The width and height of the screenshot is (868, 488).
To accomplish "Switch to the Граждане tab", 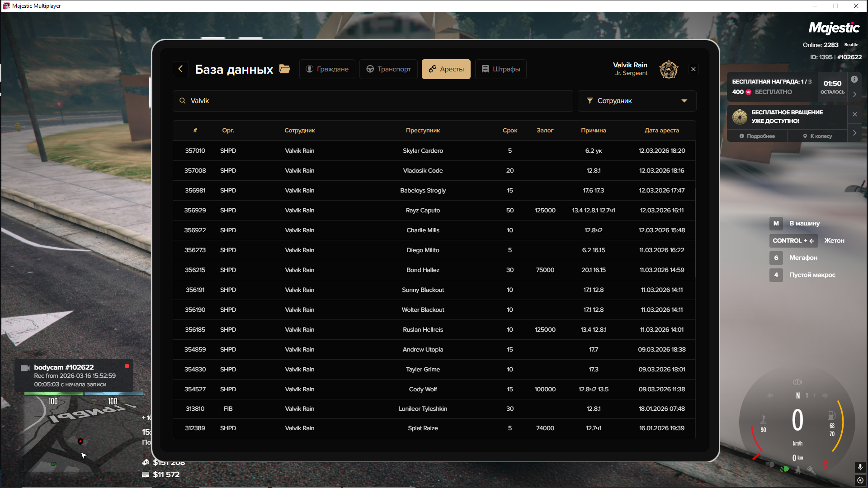I will [327, 69].
